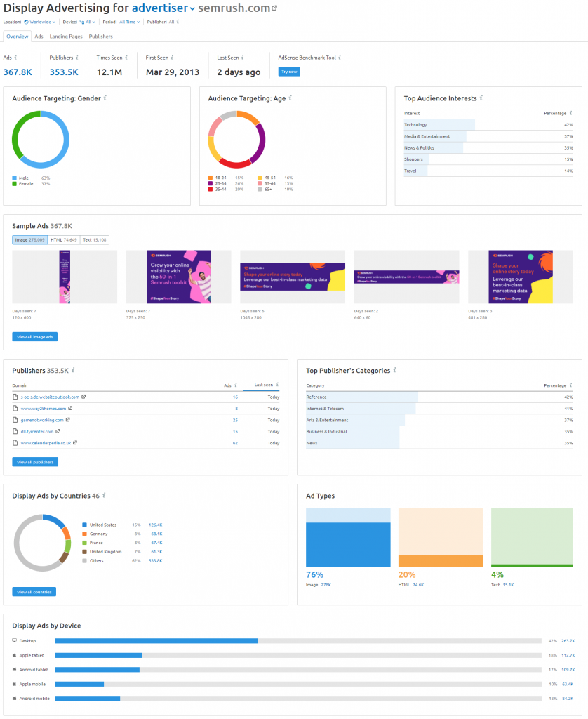The height and width of the screenshot is (719, 588).
Task: Click the 25-34 age legend swatch
Action: [211, 183]
